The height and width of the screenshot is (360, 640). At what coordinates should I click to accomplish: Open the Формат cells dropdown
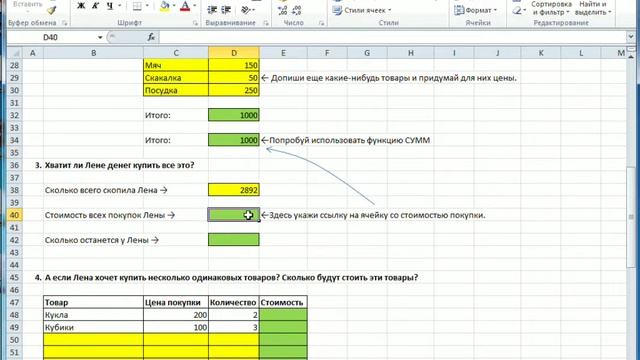click(476, 10)
